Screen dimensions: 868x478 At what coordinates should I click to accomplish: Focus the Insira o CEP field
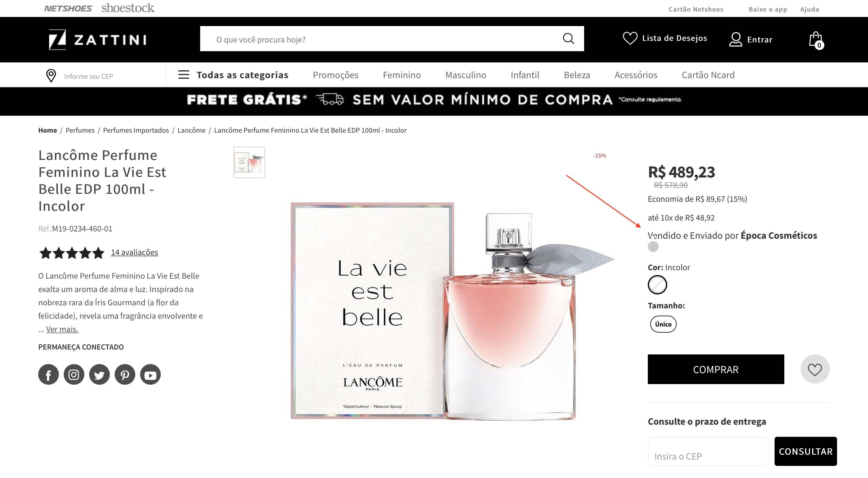[708, 451]
